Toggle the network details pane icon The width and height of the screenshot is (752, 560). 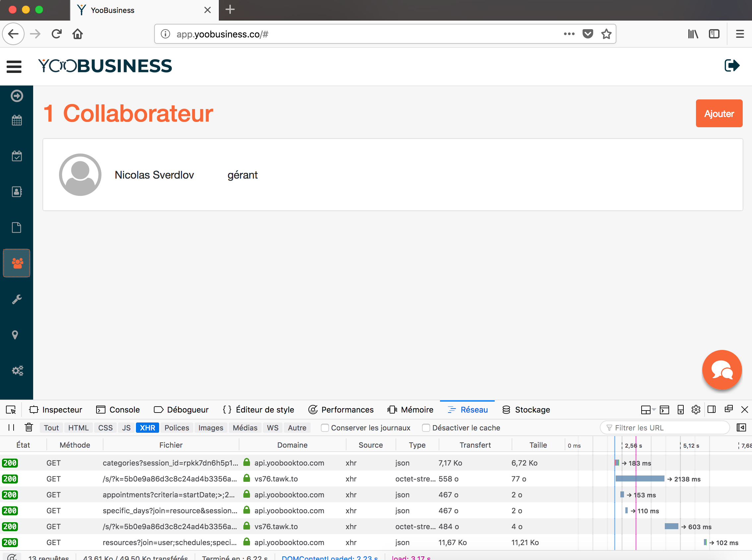point(741,427)
